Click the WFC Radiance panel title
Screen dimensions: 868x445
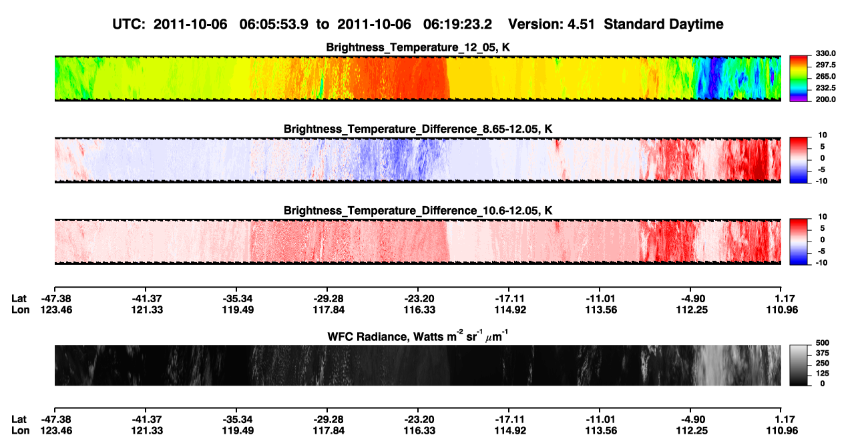click(418, 336)
